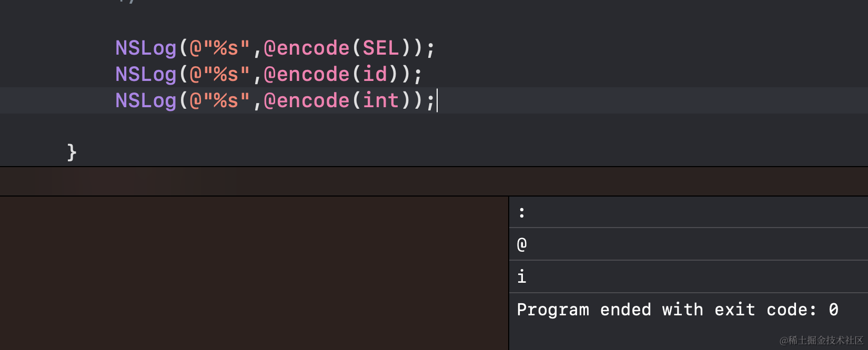Click the Program ended with exit code text
868x350 pixels.
tap(677, 310)
